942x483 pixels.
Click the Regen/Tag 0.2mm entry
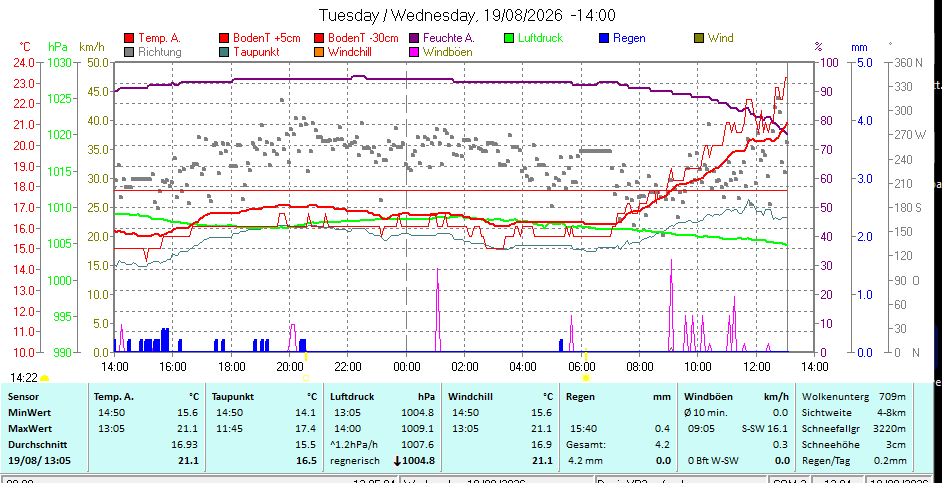854,461
